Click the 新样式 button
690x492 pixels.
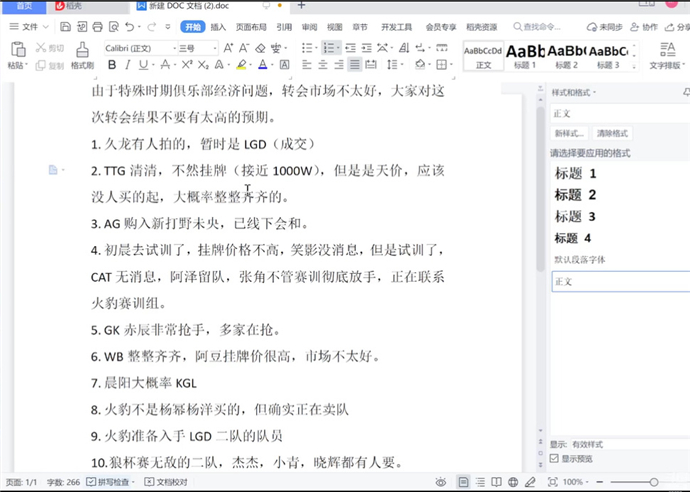point(569,133)
